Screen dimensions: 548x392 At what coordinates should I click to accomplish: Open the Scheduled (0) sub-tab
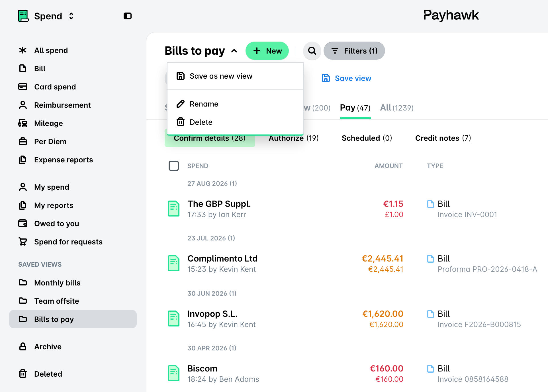tap(367, 138)
